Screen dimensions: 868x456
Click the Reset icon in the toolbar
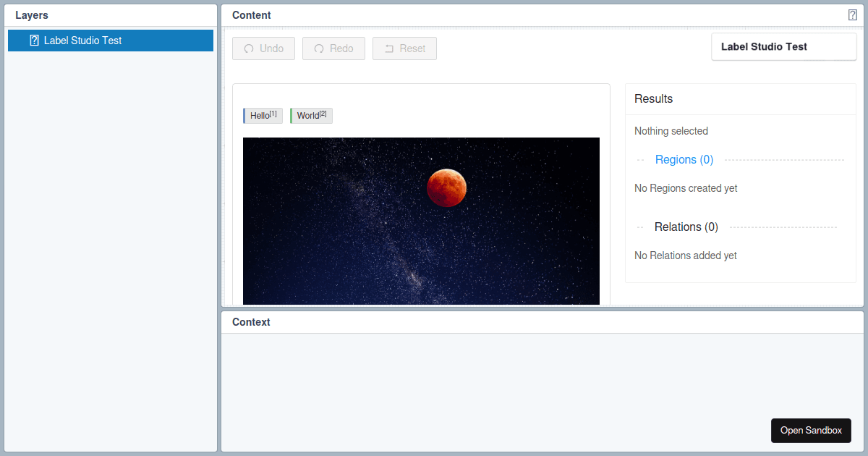pyautogui.click(x=389, y=48)
